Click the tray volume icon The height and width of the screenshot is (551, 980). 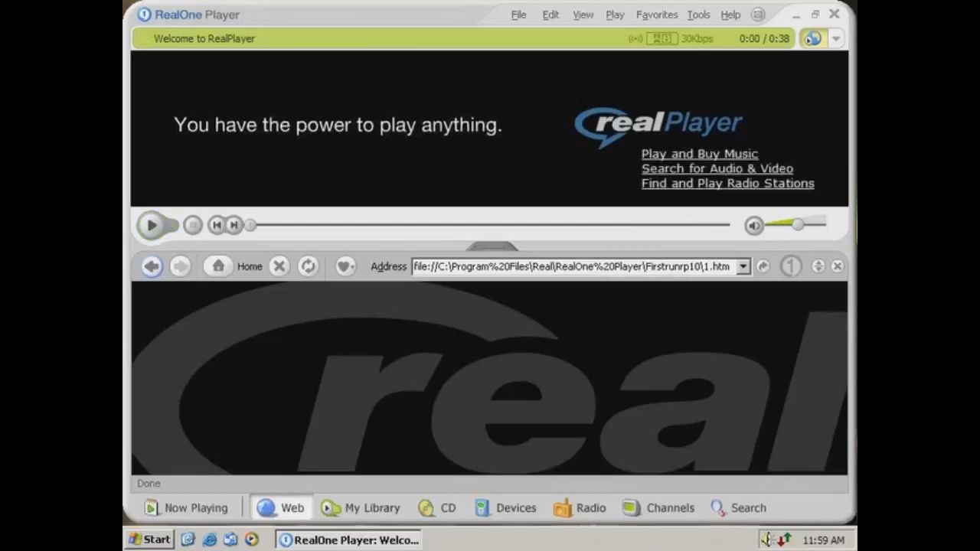click(x=769, y=540)
